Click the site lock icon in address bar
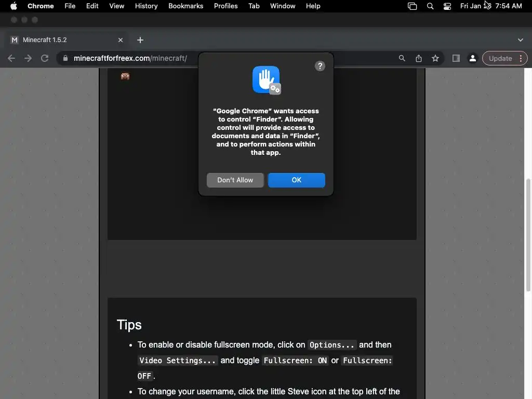Image resolution: width=532 pixels, height=399 pixels. [x=65, y=58]
